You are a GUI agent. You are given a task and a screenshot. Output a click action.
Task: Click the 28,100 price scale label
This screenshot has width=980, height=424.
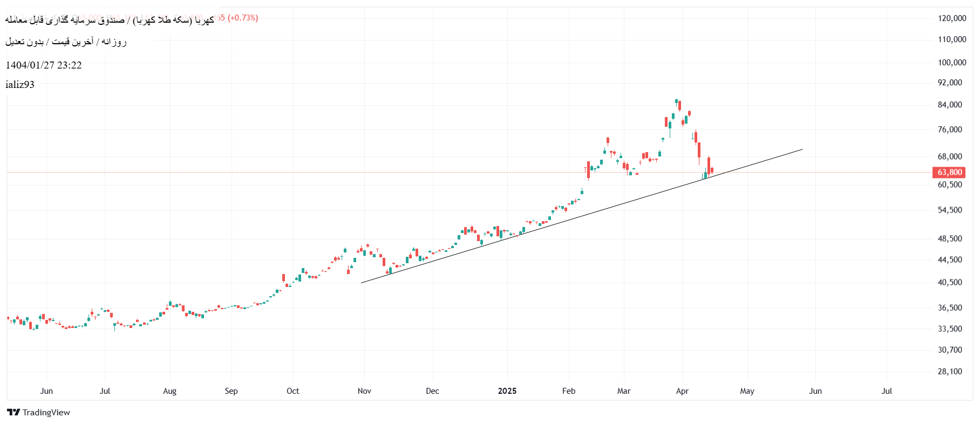[950, 372]
